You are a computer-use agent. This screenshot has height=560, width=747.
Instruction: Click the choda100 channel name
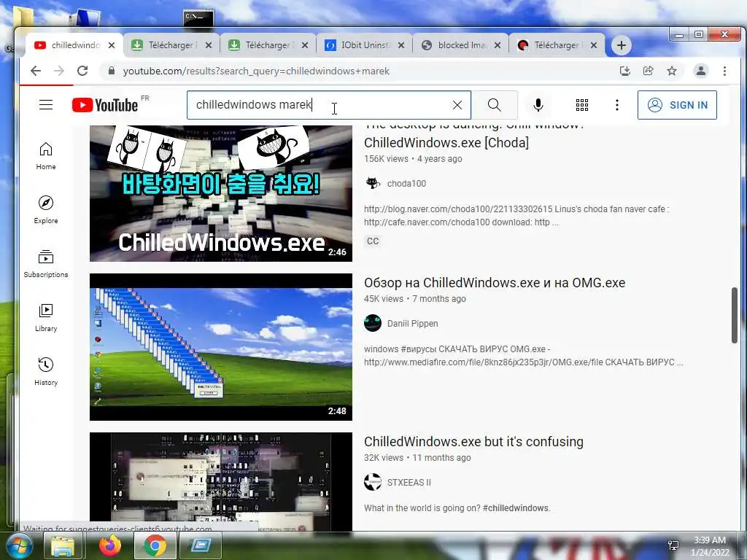tap(406, 183)
